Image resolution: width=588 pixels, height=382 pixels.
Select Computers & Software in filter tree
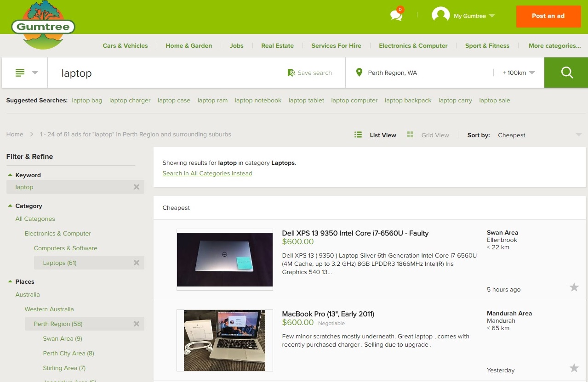click(65, 248)
